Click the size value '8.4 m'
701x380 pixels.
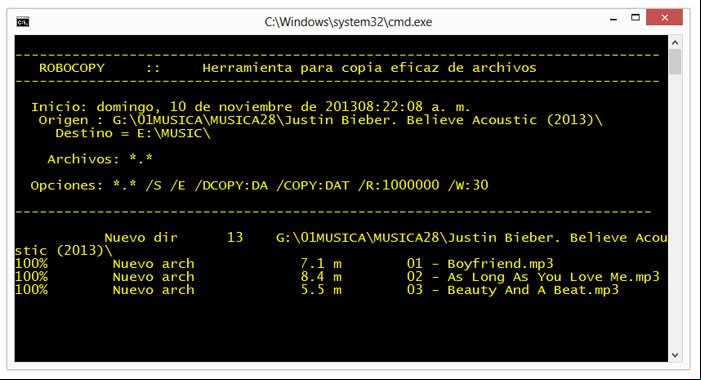coord(321,277)
